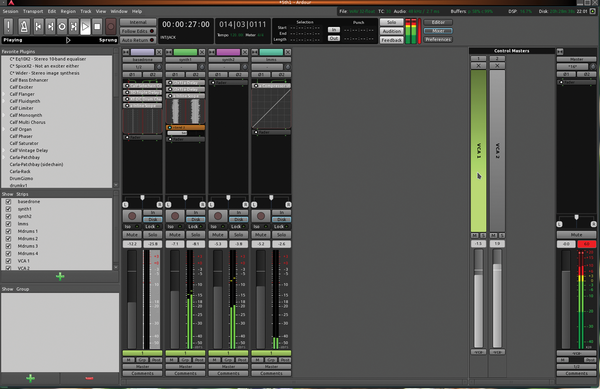The height and width of the screenshot is (389, 600).
Task: Arm record on the lmms strip
Action: pyautogui.click(x=261, y=216)
